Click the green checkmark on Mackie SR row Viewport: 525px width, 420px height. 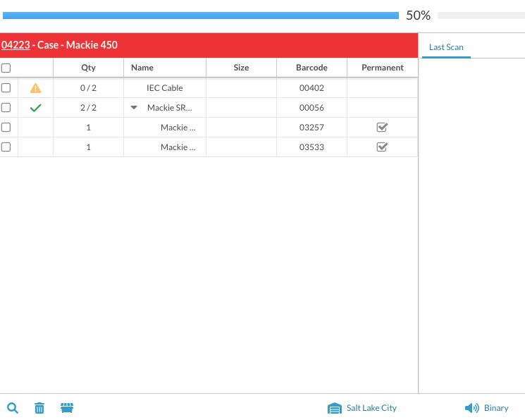35,108
